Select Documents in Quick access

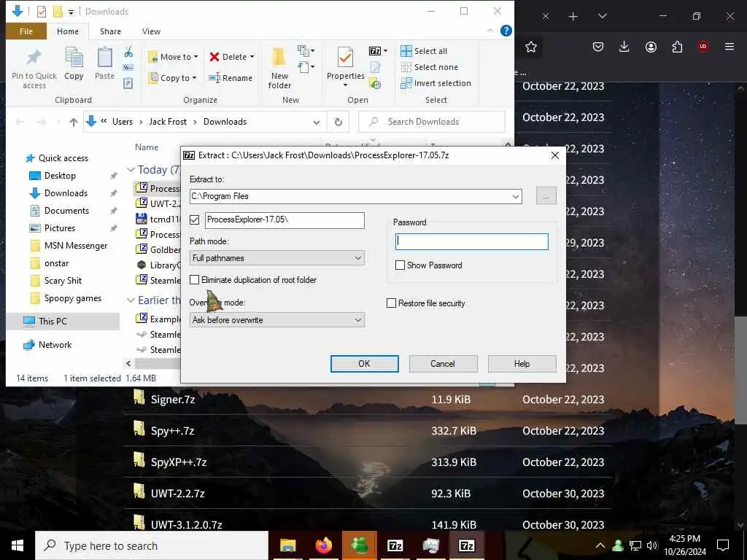pos(66,211)
